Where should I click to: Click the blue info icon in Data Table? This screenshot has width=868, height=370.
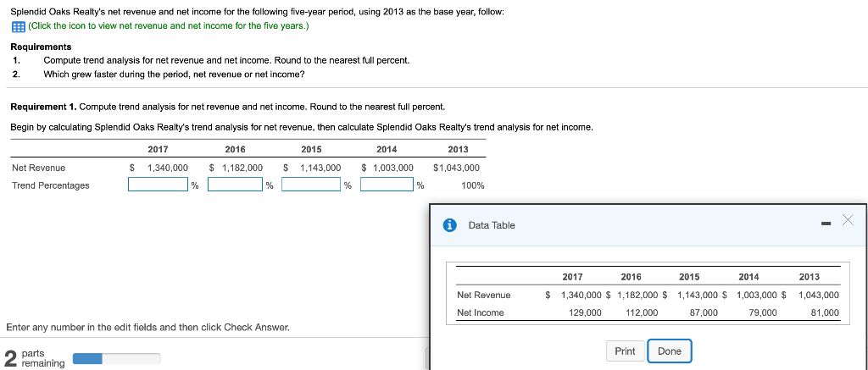(x=450, y=225)
